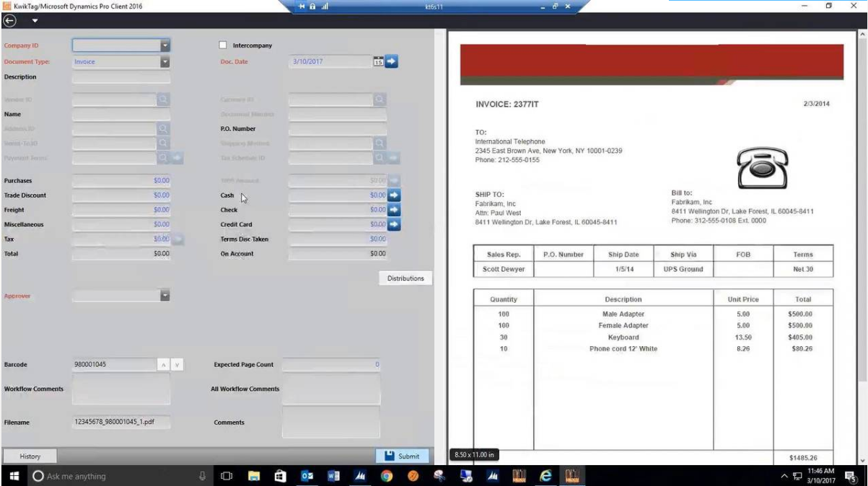
Task: Click the 'INVOICE: 2377IT' heading in preview
Action: click(507, 105)
